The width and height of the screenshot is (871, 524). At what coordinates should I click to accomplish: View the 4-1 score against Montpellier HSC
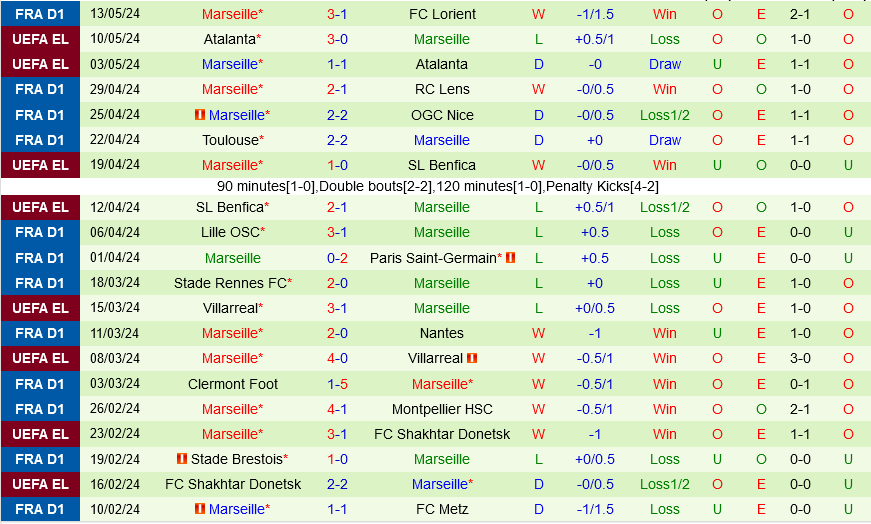337,409
